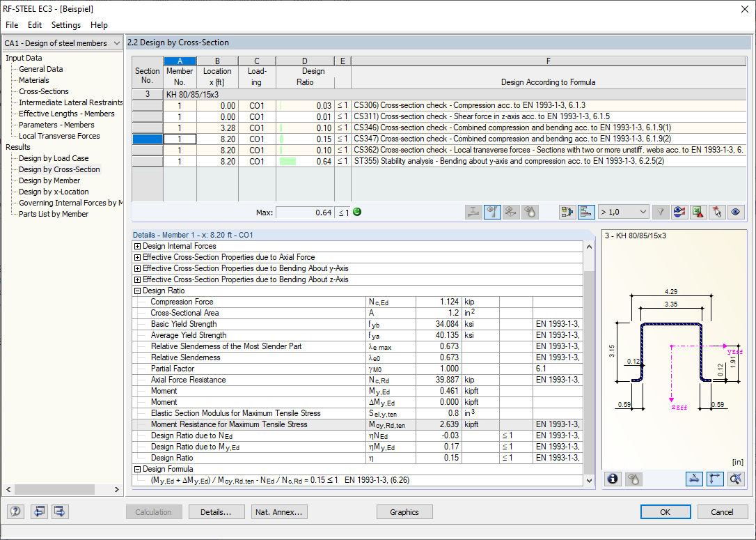The height and width of the screenshot is (540, 756).
Task: Click the Excel export icon
Action: 698,212
